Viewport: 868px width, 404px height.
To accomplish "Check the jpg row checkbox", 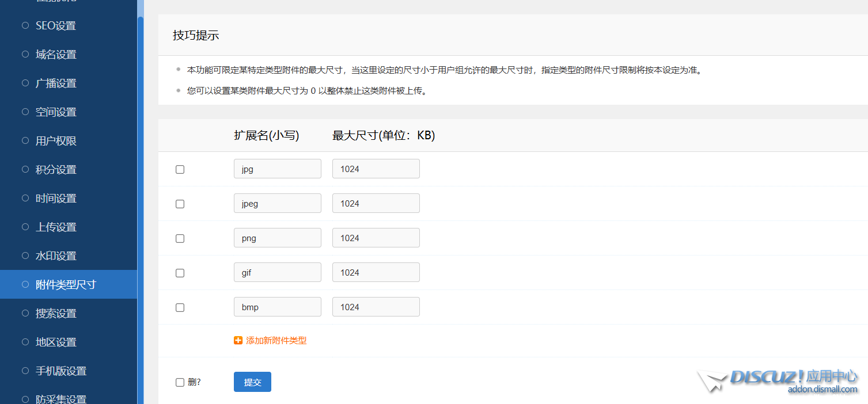I will pyautogui.click(x=180, y=169).
